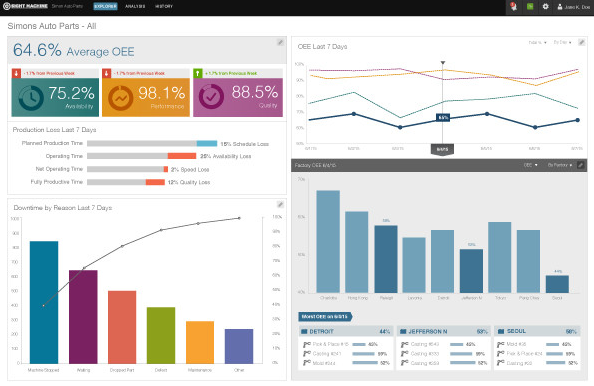
Task: Select the Hong Kong factory bar
Action: [x=356, y=252]
